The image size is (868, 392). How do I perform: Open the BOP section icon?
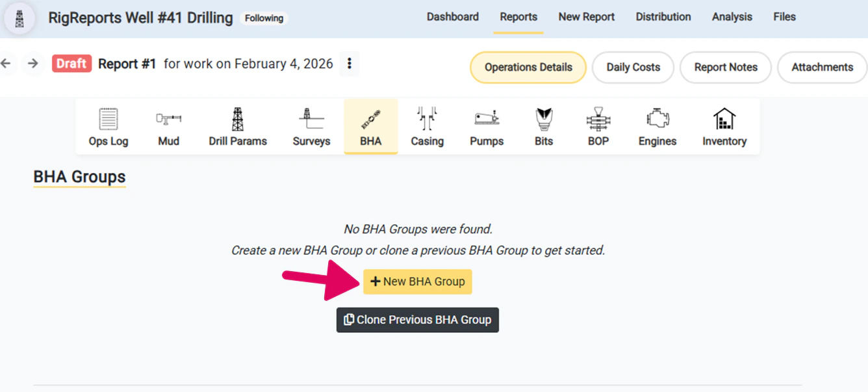[597, 125]
